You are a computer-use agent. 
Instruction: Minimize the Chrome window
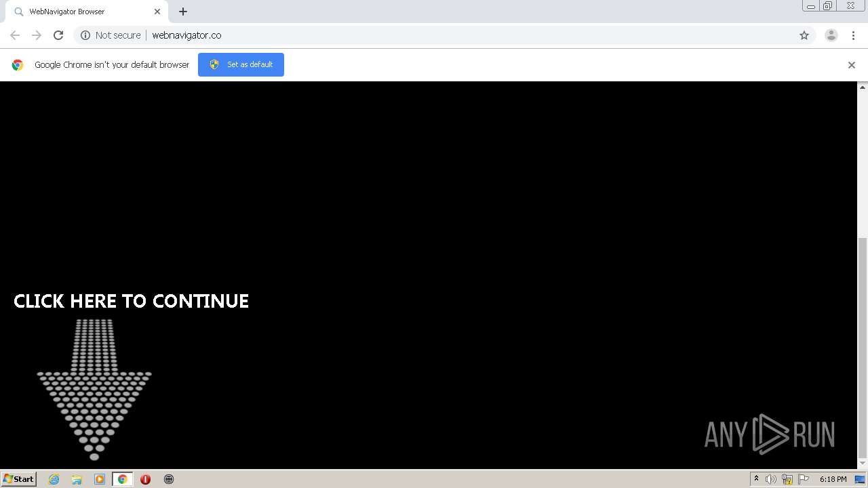tap(811, 5)
